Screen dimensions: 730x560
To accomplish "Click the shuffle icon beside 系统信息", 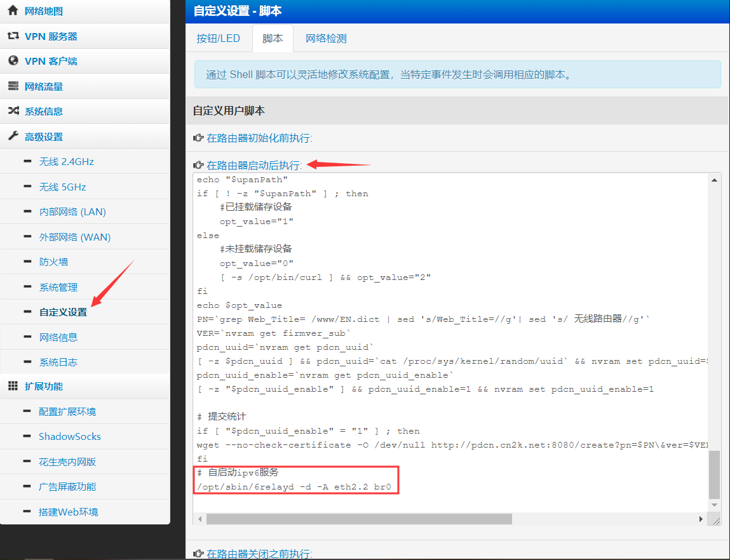I will coord(13,110).
